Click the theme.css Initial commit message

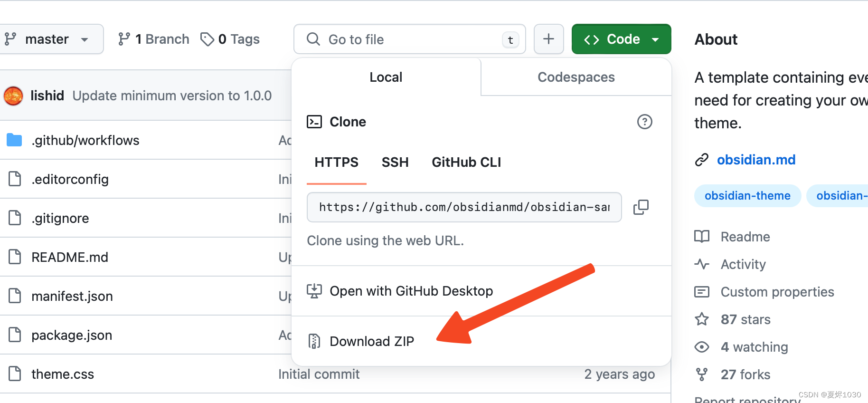[319, 374]
